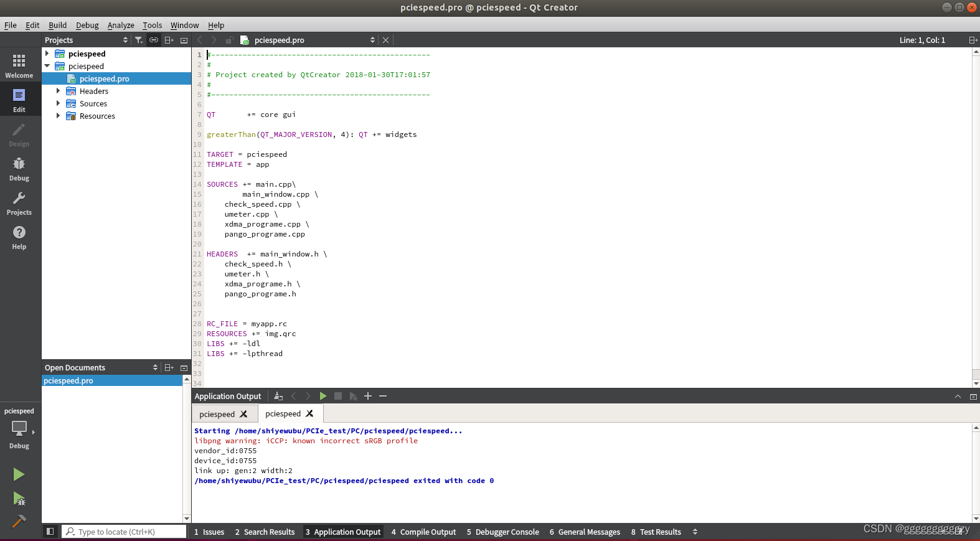Toggle the file lock icon in editor toolbar

(x=229, y=40)
